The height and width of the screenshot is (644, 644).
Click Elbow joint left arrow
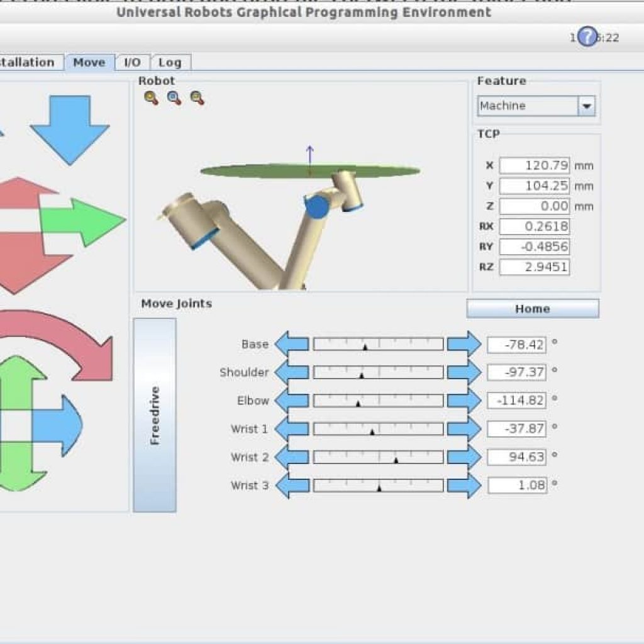pos(292,401)
